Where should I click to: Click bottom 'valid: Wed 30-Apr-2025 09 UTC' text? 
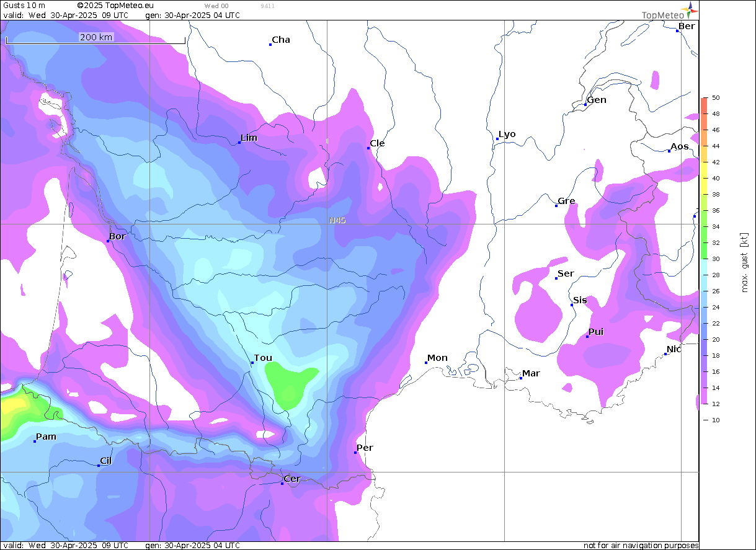click(x=66, y=546)
